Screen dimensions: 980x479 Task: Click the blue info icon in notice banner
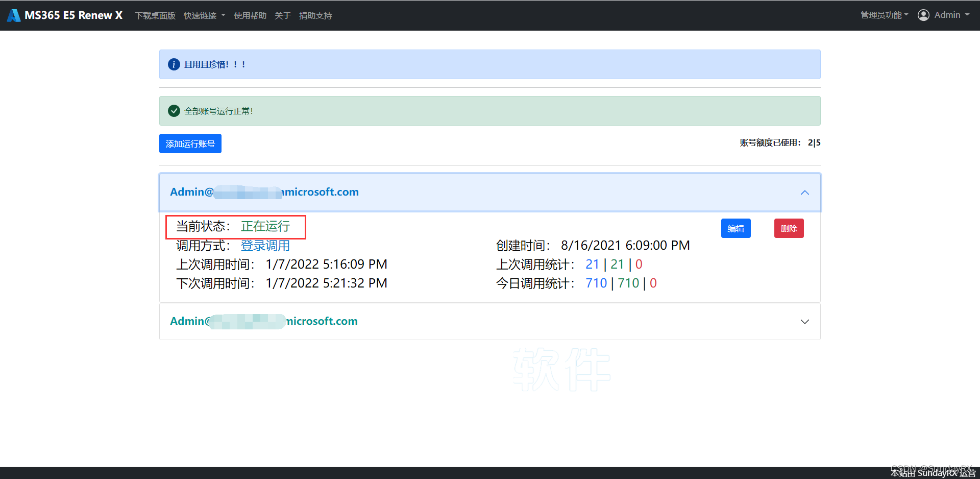tap(174, 64)
